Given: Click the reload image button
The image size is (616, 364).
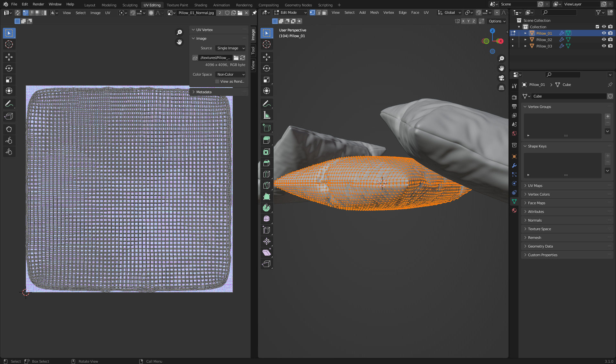Looking at the screenshot, I should click(x=243, y=58).
